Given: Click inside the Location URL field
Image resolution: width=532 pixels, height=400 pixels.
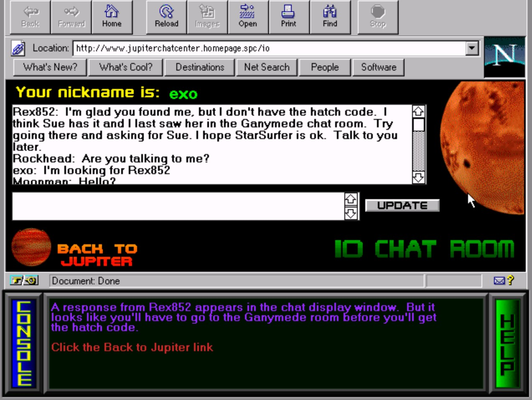Looking at the screenshot, I should (270, 48).
